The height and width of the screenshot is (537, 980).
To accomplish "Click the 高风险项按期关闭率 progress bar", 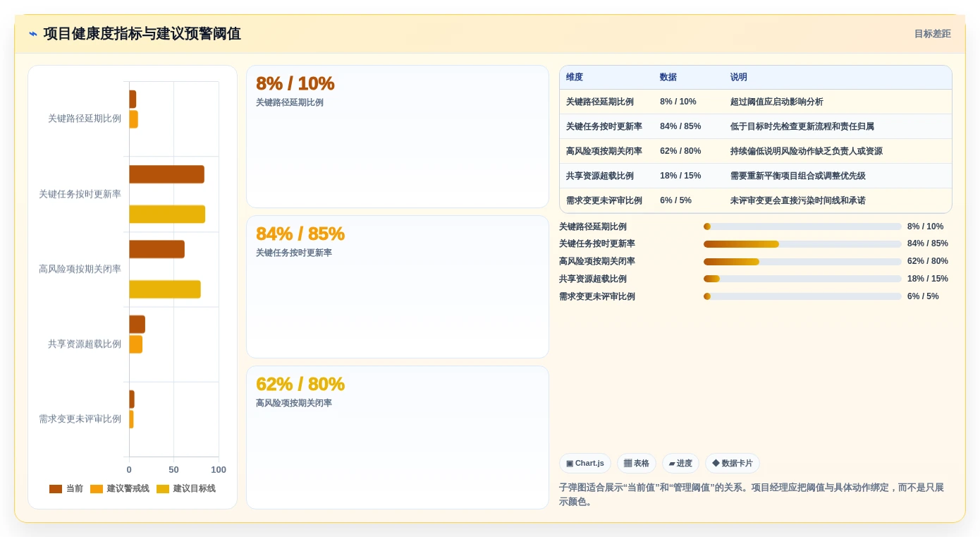I will (x=802, y=262).
